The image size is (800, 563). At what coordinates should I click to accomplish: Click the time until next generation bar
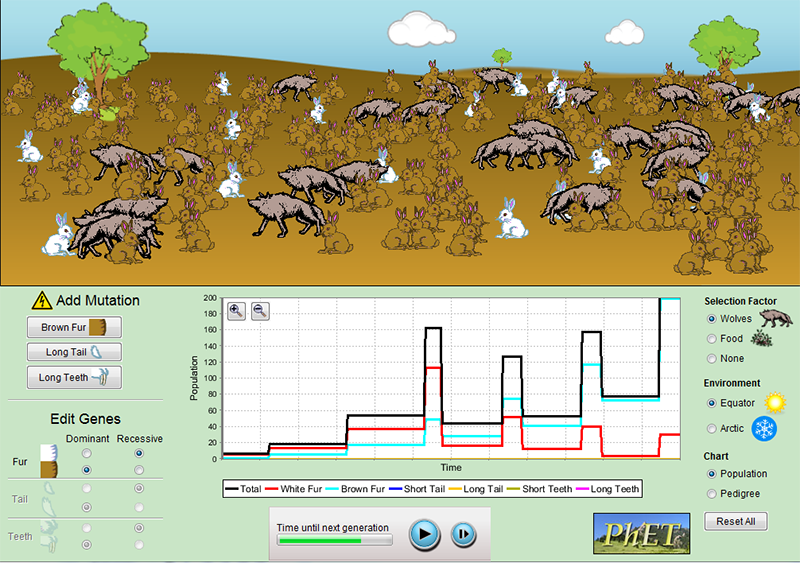(334, 540)
